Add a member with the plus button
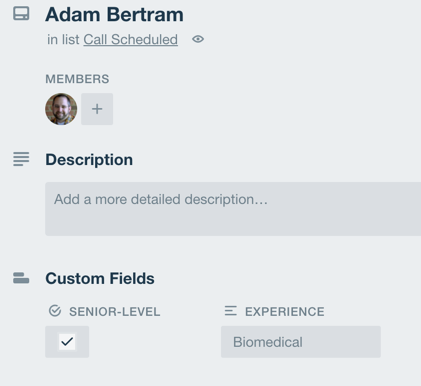The height and width of the screenshot is (386, 421). (x=97, y=109)
